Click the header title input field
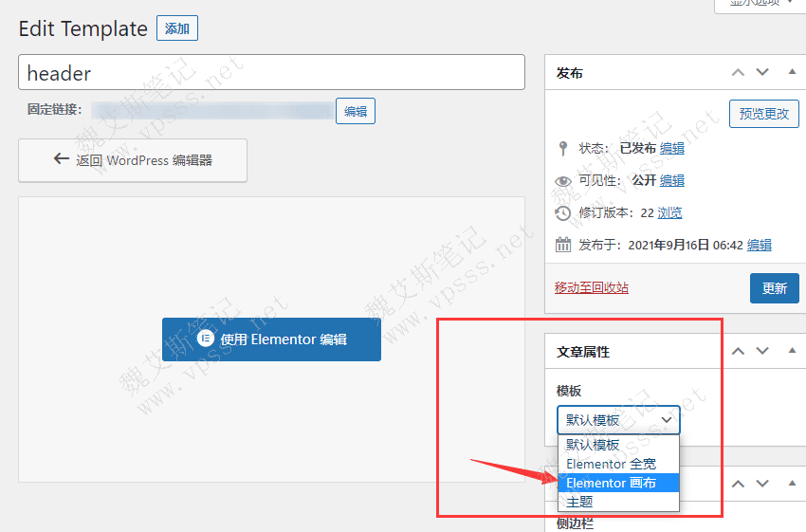 (271, 72)
